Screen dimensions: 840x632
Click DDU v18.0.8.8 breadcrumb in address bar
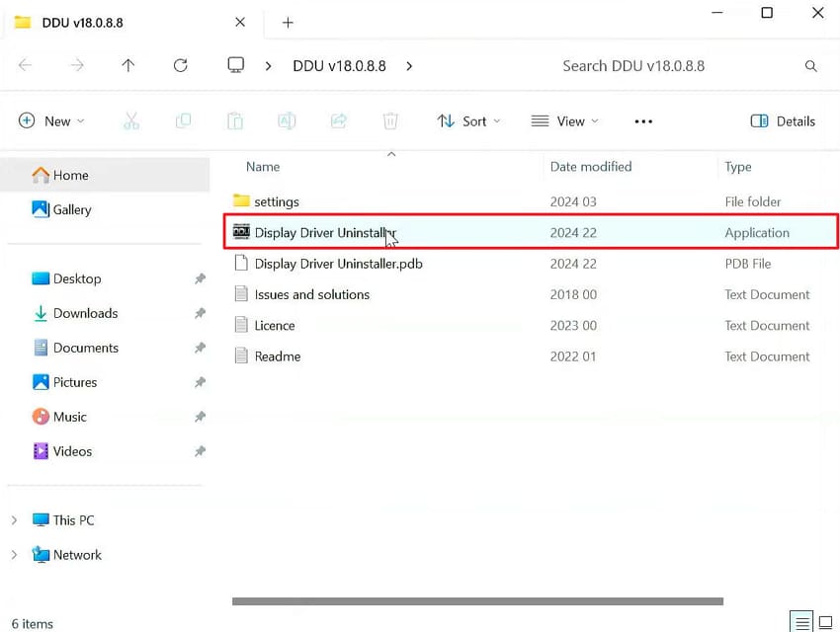[339, 66]
